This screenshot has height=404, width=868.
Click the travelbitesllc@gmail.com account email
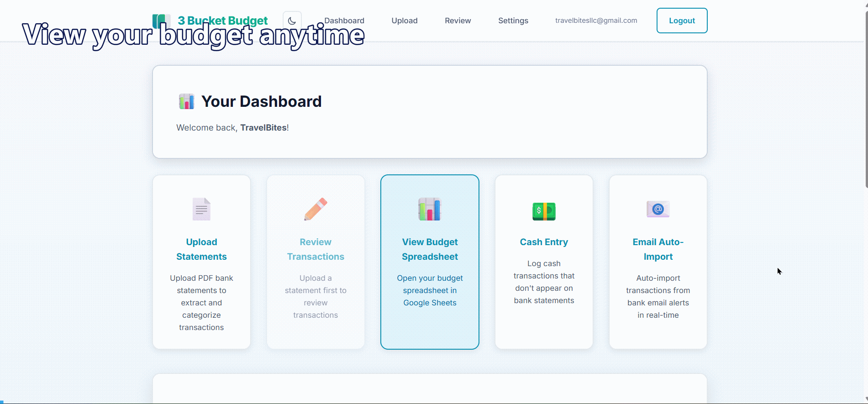(596, 21)
